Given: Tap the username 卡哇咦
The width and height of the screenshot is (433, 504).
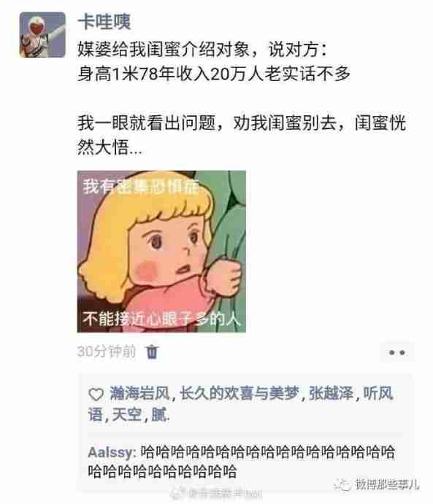Looking at the screenshot, I should [x=104, y=22].
